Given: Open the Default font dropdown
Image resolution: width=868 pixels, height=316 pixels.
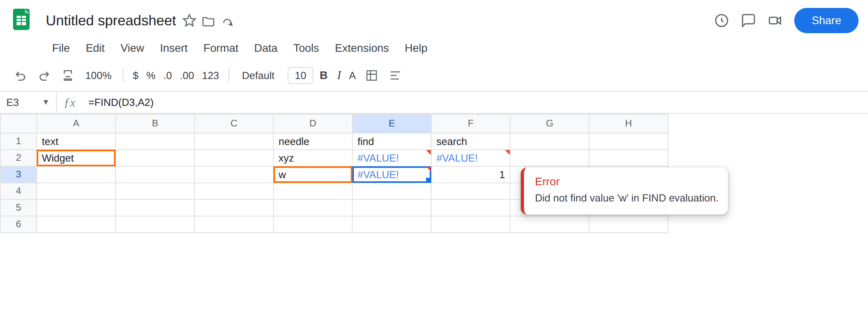Looking at the screenshot, I should click(258, 75).
